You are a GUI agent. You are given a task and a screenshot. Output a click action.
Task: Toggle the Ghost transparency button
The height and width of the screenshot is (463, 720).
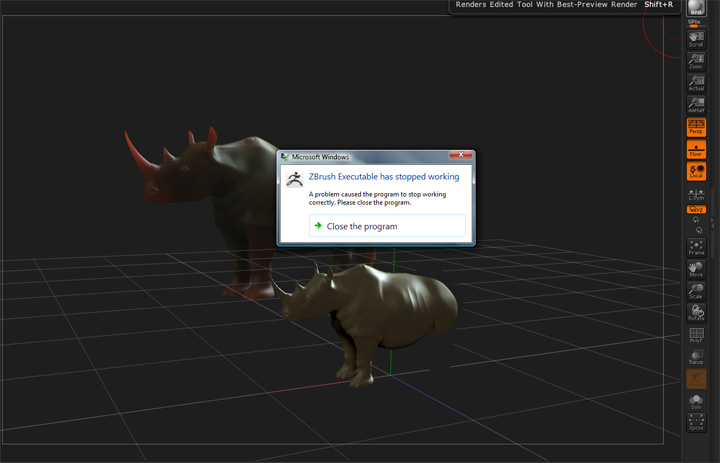[696, 379]
